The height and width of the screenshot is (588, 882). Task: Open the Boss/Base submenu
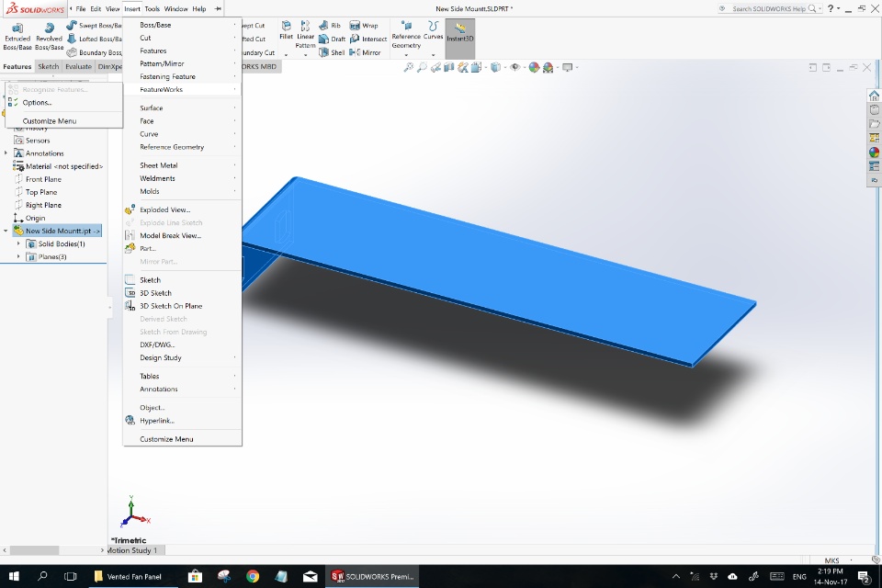point(182,25)
